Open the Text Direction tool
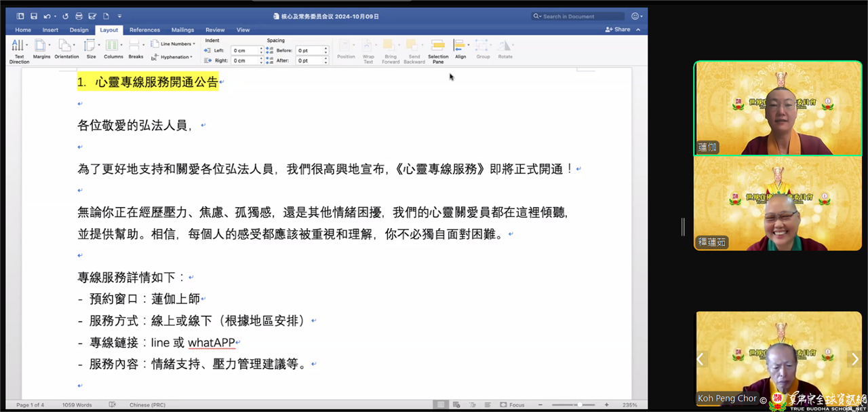This screenshot has height=412, width=868. point(18,49)
